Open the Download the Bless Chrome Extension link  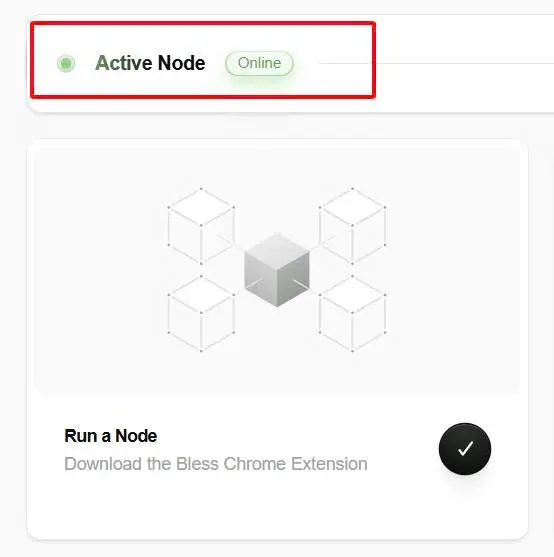click(216, 464)
